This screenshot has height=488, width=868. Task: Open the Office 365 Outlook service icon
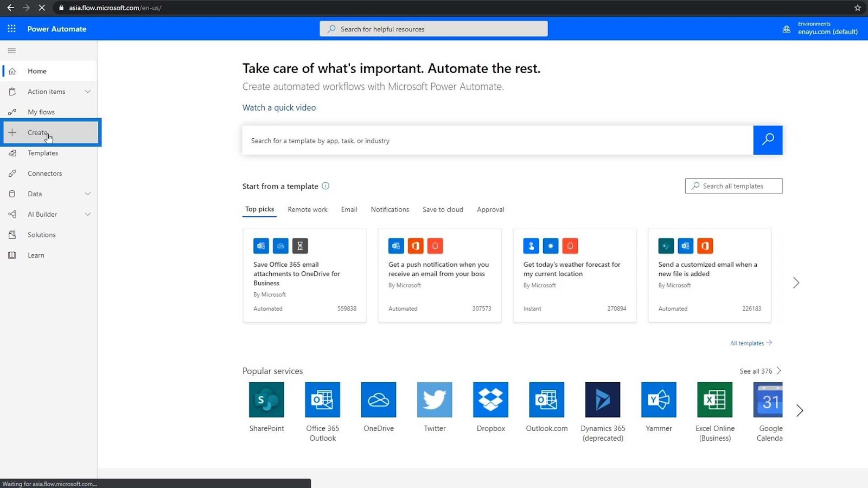coord(323,400)
